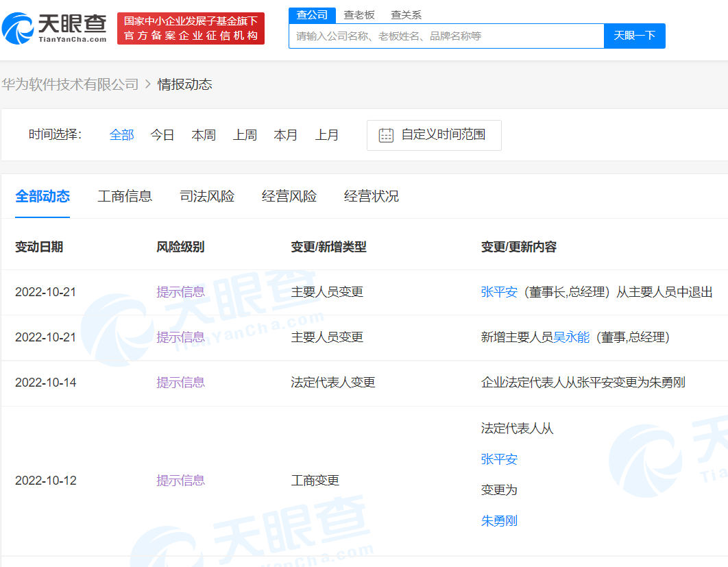Filter updates by 本周
This screenshot has width=728, height=567.
[203, 135]
